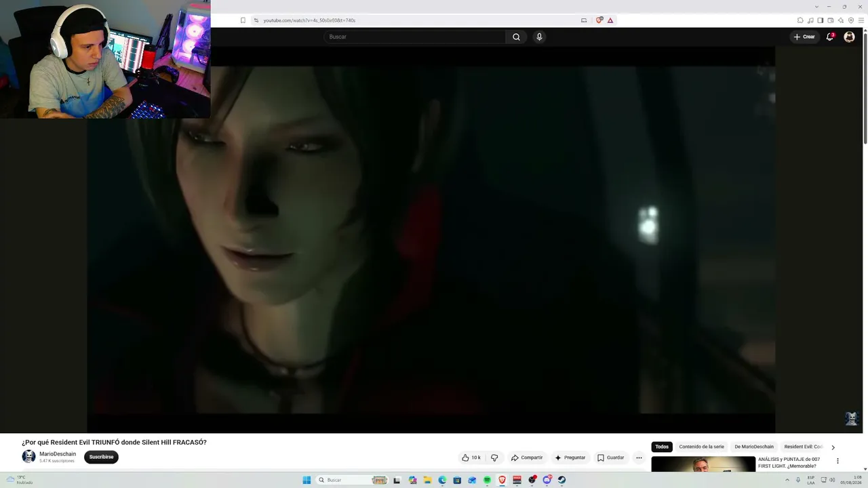Open the Brave VPN shield icon
The image size is (868, 488).
click(x=851, y=20)
